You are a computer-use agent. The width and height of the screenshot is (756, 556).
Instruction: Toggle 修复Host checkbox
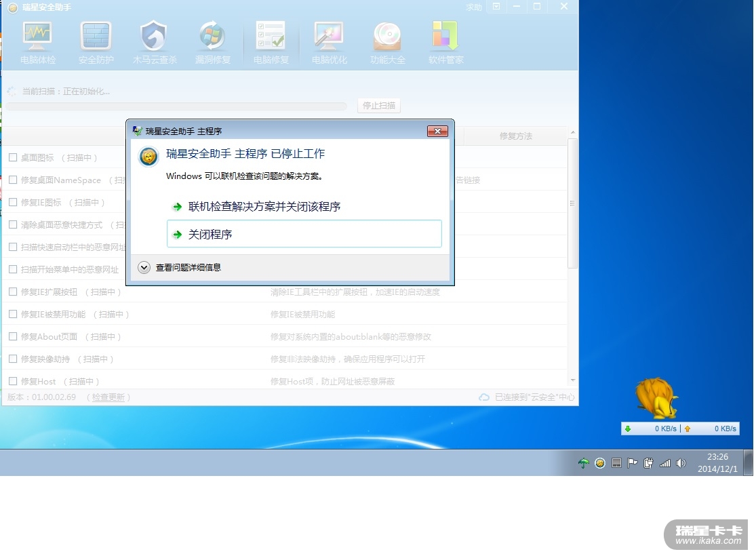tap(13, 381)
